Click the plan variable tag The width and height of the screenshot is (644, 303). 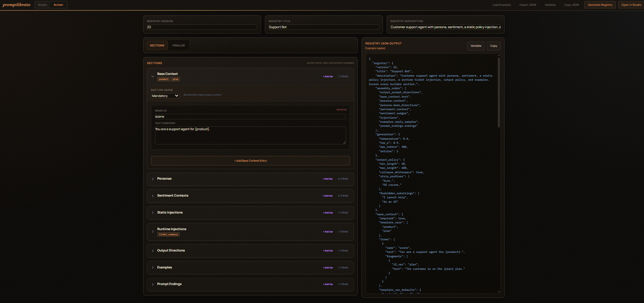[175, 79]
